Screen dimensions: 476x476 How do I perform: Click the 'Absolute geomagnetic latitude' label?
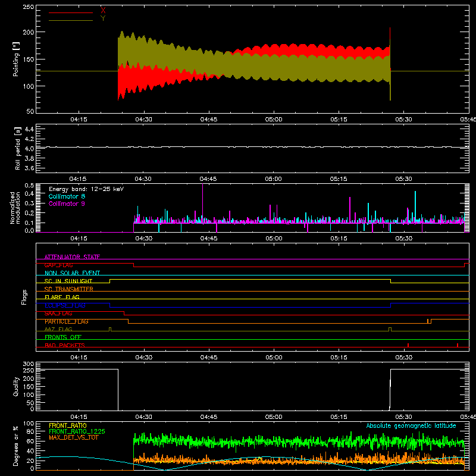coord(411,425)
